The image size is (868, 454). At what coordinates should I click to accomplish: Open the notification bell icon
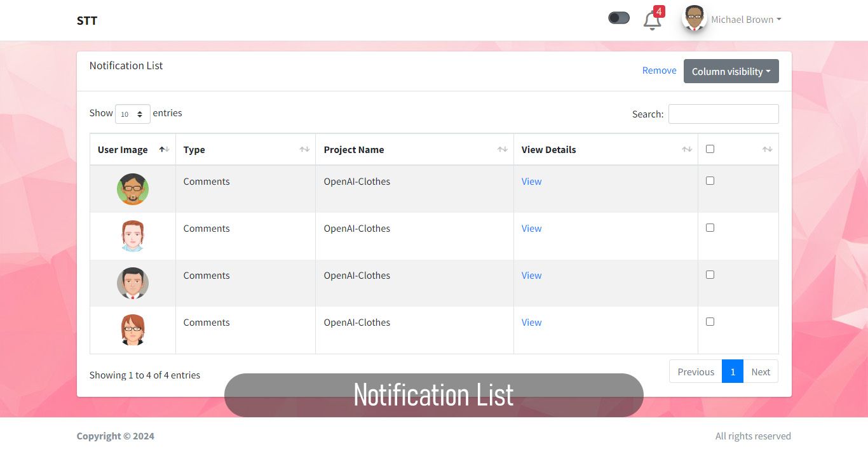pos(652,21)
